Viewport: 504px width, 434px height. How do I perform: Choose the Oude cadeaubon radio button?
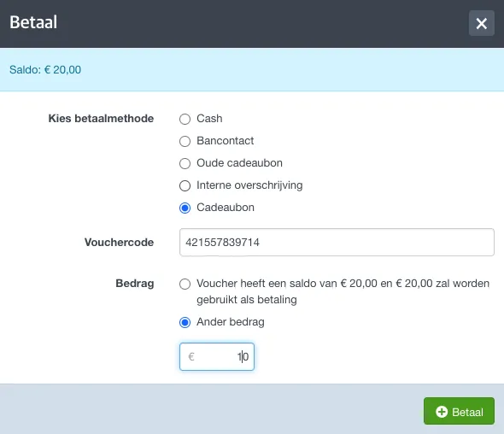[185, 163]
